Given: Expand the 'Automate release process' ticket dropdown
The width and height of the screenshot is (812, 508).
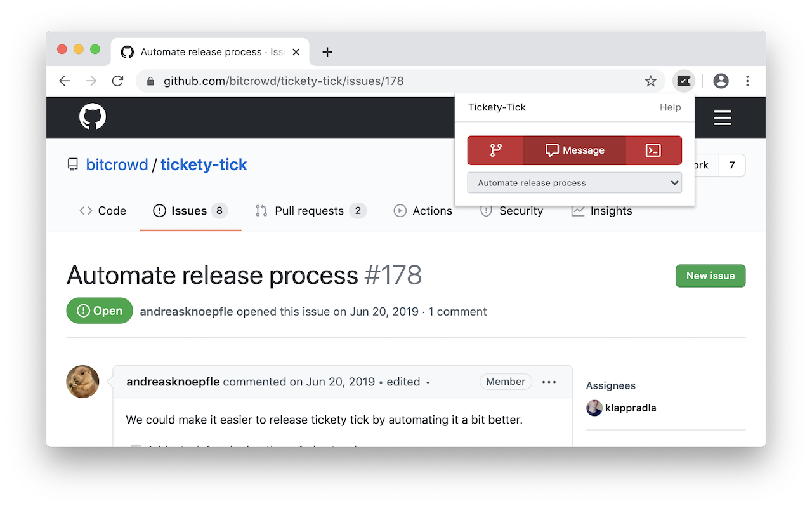Looking at the screenshot, I should [574, 183].
